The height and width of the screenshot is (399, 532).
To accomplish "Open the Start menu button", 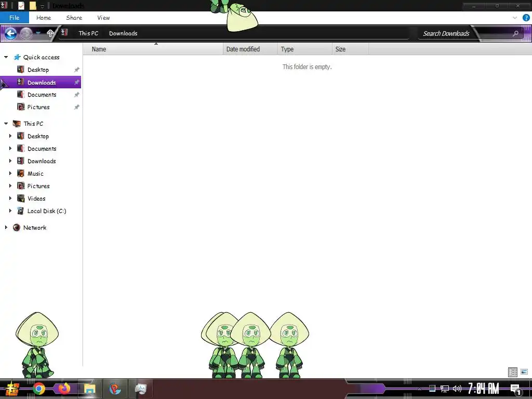I will pos(12,389).
